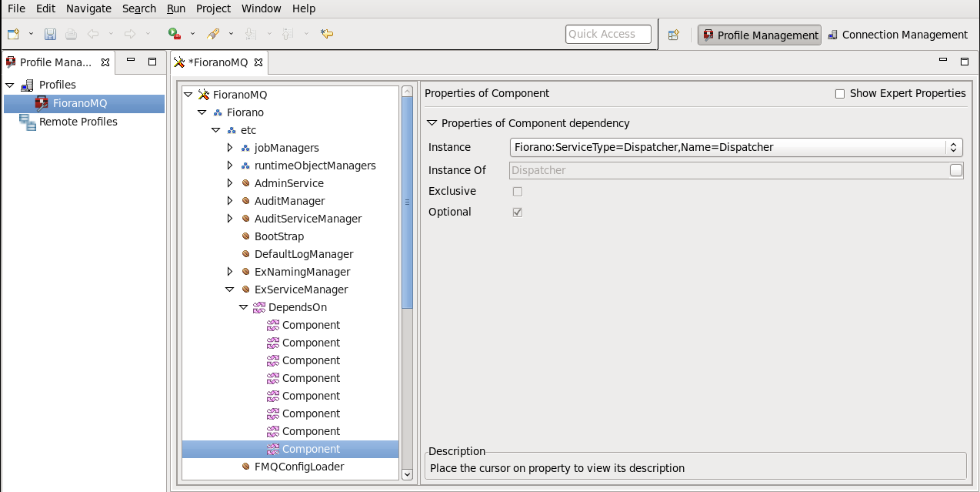Click the Quick Access search field
Image resolution: width=980 pixels, height=492 pixels.
click(x=608, y=34)
